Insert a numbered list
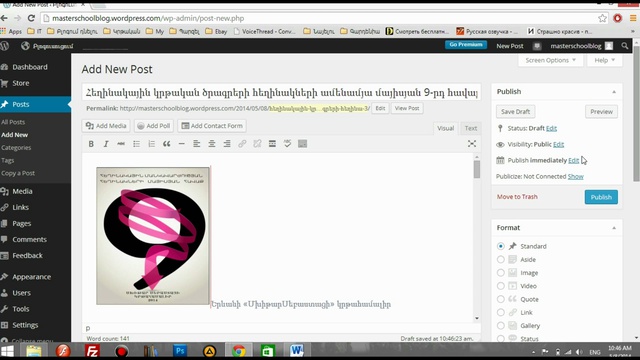The image size is (640, 360). point(151,144)
